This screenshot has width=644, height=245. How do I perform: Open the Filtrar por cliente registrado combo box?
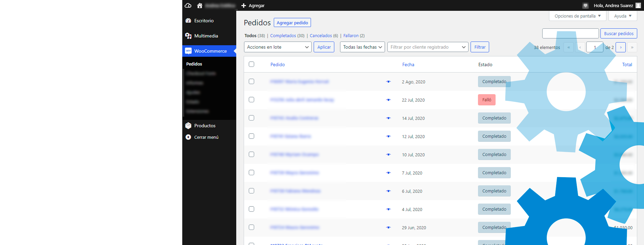[x=428, y=47]
